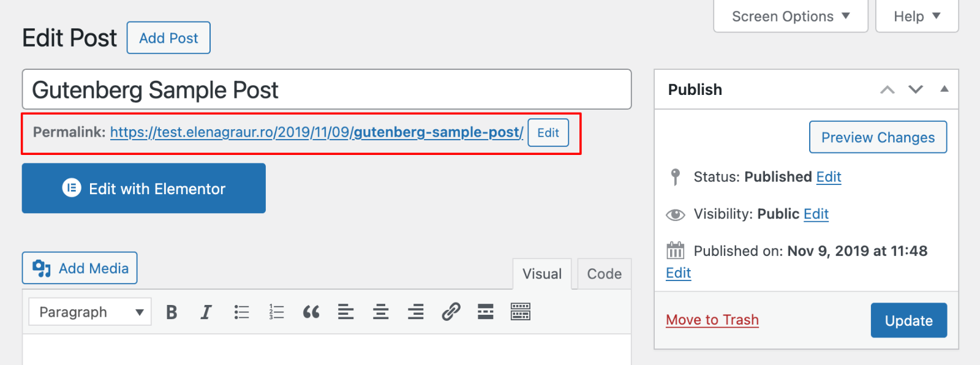The width and height of the screenshot is (980, 365).
Task: Insert a numbered list
Action: point(276,312)
